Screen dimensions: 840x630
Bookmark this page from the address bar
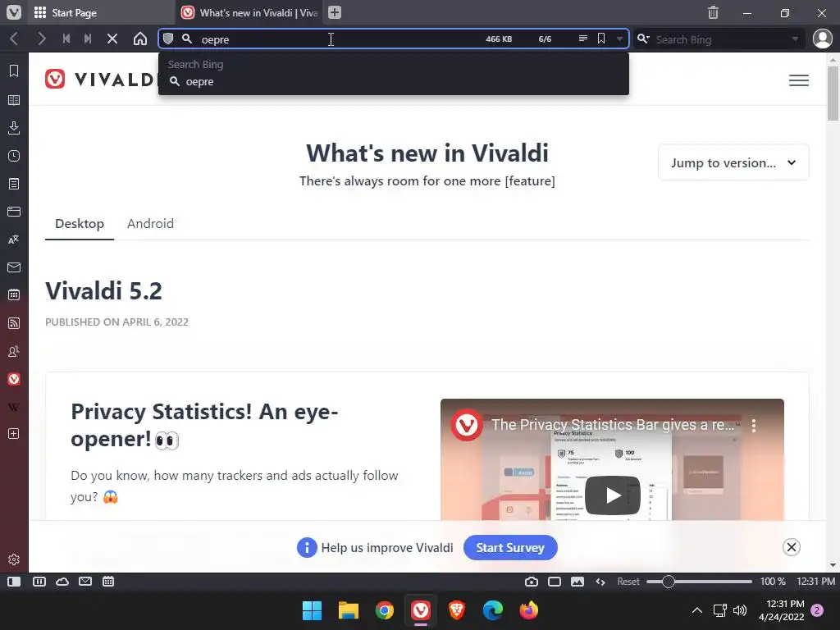point(601,39)
